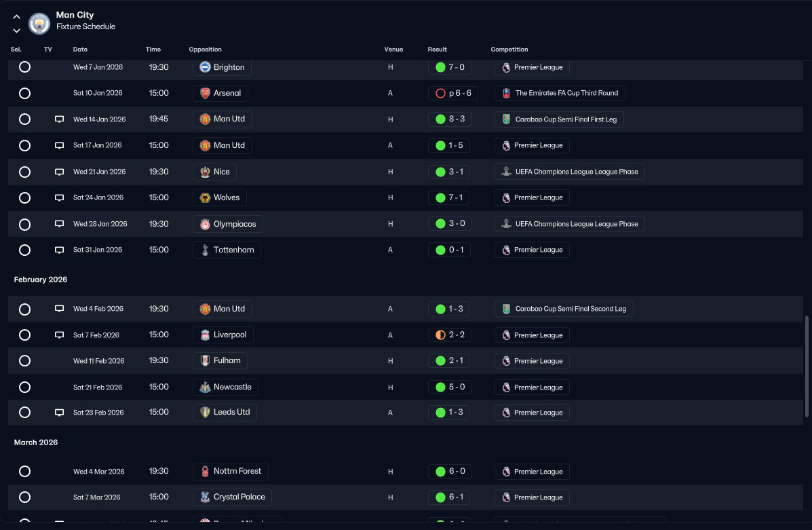The width and height of the screenshot is (812, 530).
Task: Click the vertical scrollbar thumb
Action: click(807, 366)
